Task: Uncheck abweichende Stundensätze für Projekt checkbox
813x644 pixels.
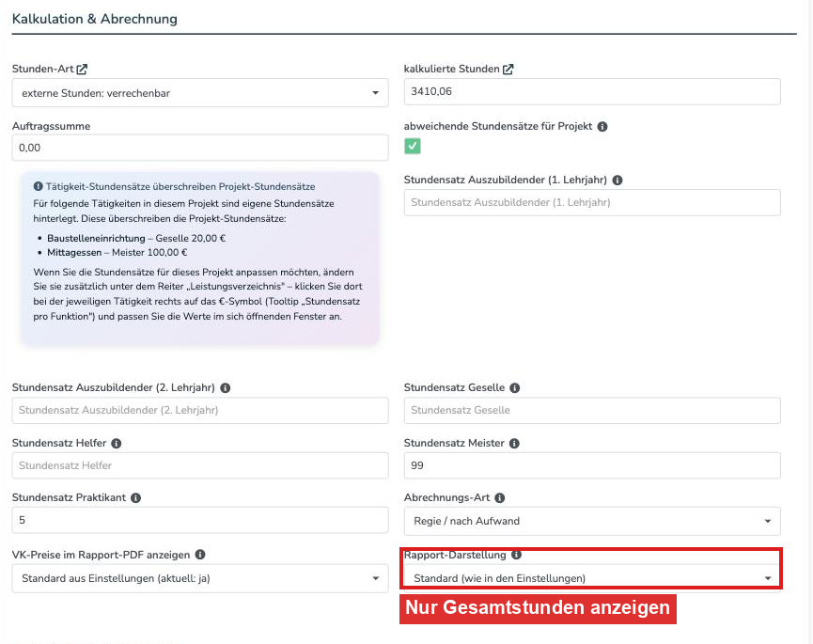Action: point(413,147)
